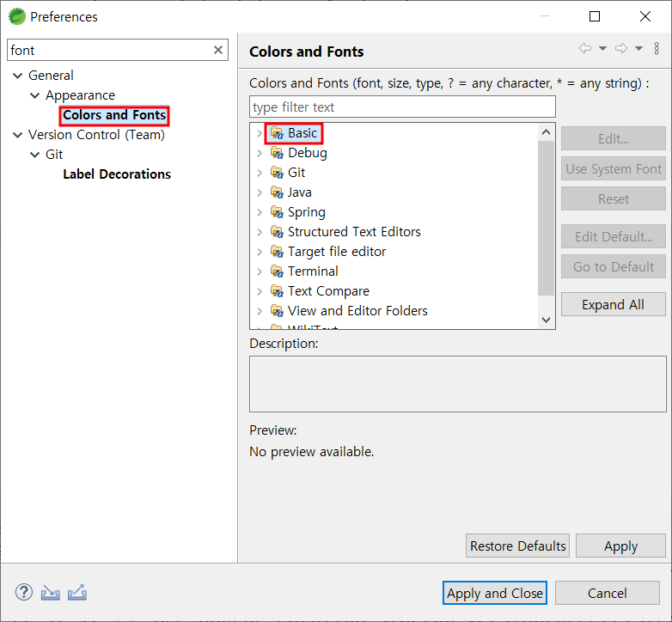The image size is (672, 622).
Task: Click the Target file editor folder icon
Action: click(x=277, y=252)
